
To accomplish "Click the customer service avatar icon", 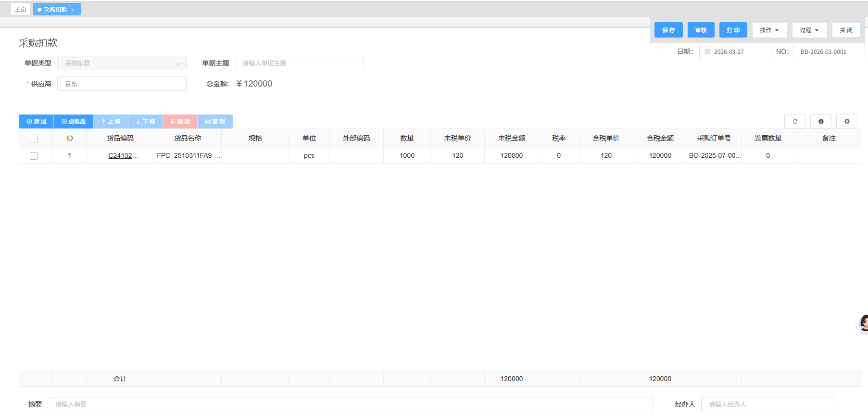I will 863,323.
